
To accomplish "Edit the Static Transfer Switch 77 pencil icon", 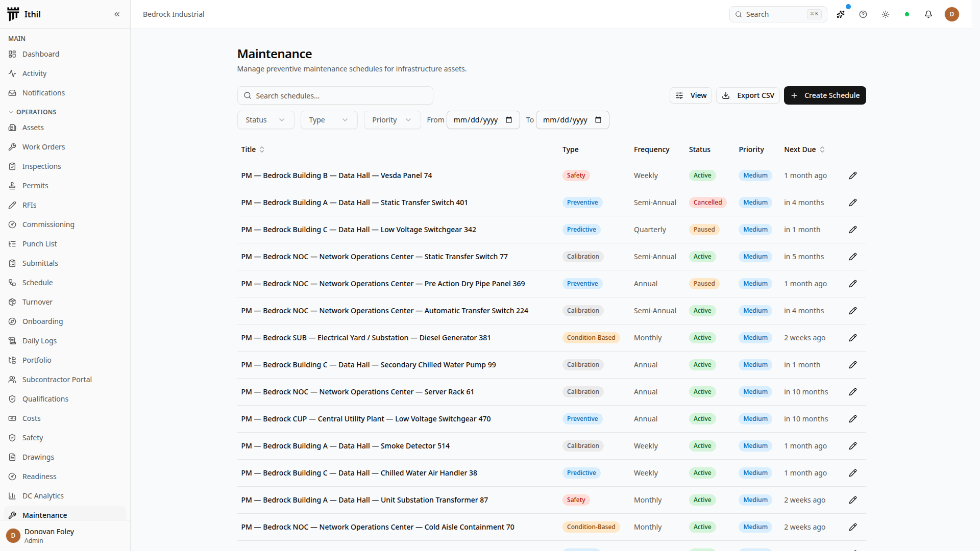I will click(x=853, y=257).
